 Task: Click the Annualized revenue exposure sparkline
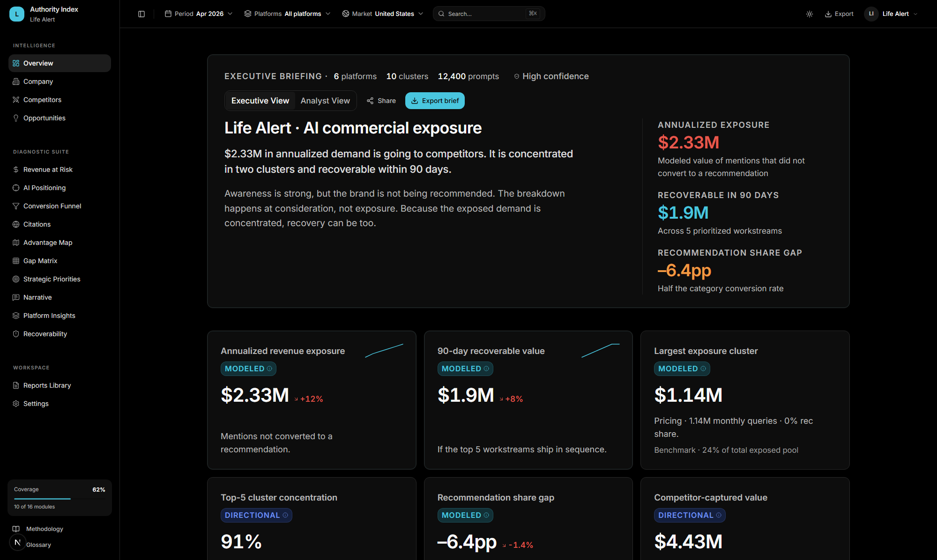tap(384, 351)
